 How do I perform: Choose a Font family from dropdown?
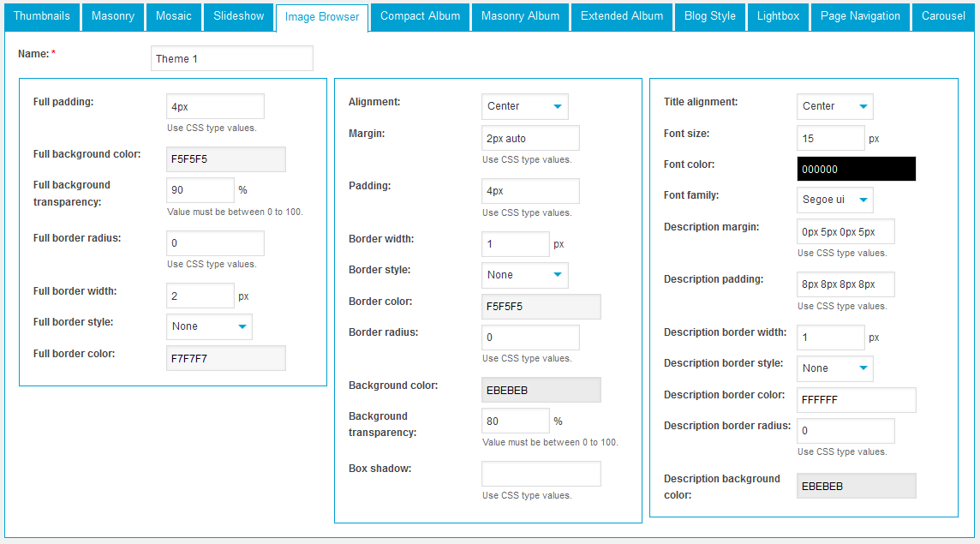834,200
